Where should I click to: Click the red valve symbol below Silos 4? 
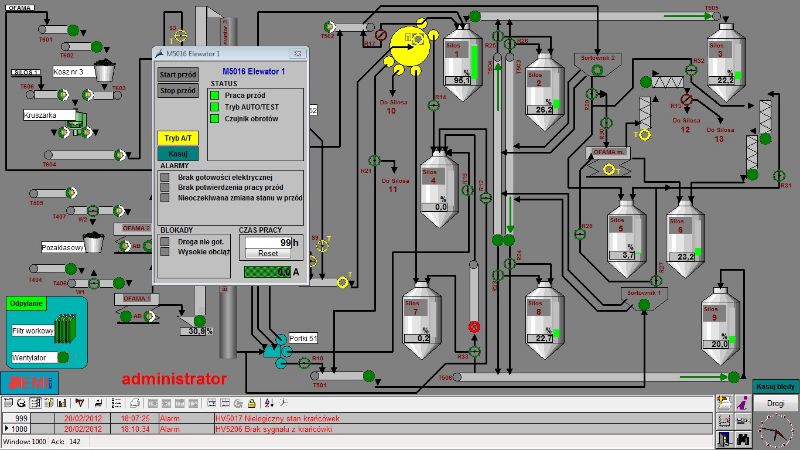pos(475,327)
